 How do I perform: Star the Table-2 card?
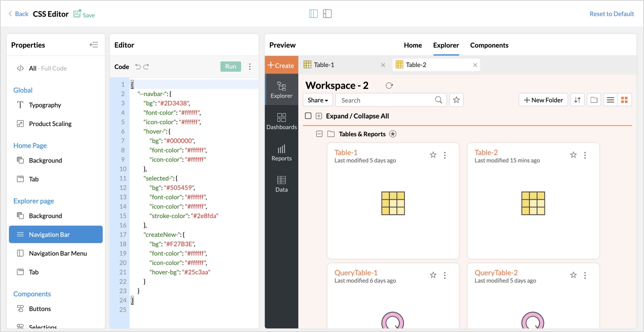click(573, 155)
